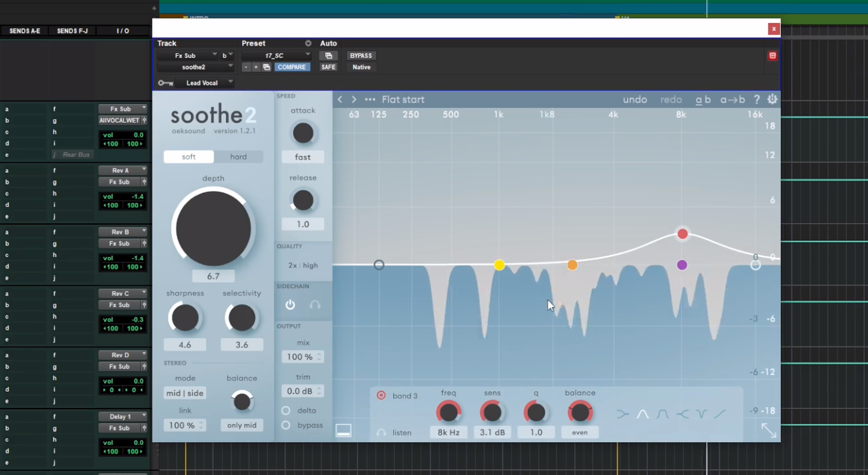Click the sidechain power icon
868x475 pixels.
click(290, 305)
